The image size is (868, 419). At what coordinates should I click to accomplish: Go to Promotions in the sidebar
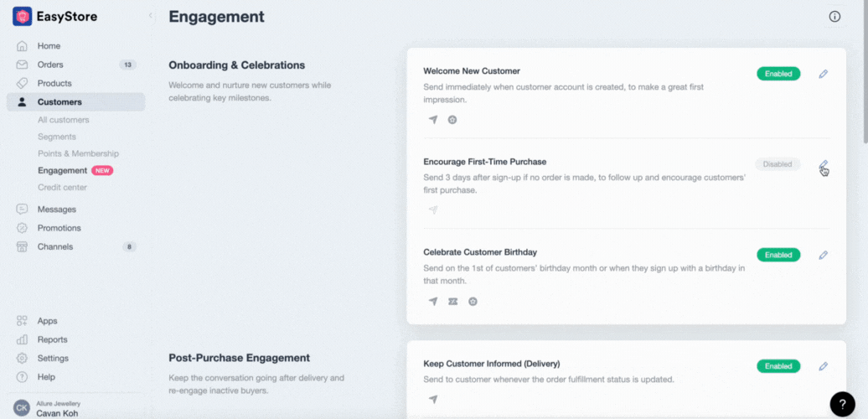point(59,228)
